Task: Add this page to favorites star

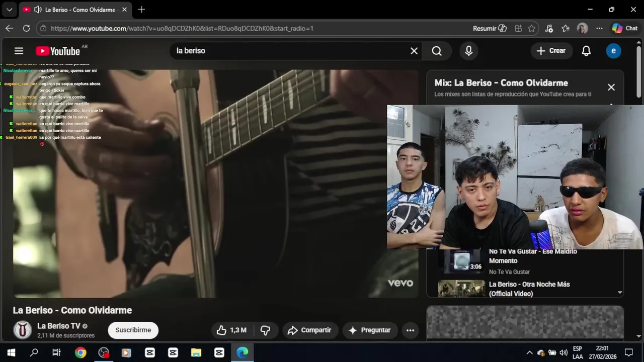Action: pyautogui.click(x=532, y=28)
